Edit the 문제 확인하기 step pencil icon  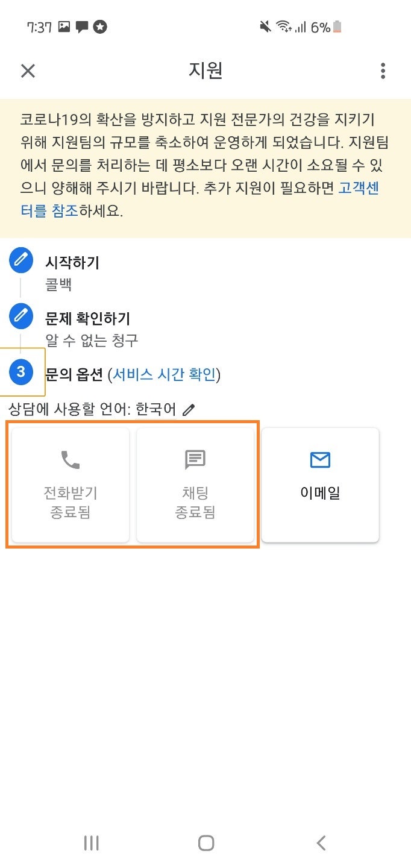[x=21, y=315]
